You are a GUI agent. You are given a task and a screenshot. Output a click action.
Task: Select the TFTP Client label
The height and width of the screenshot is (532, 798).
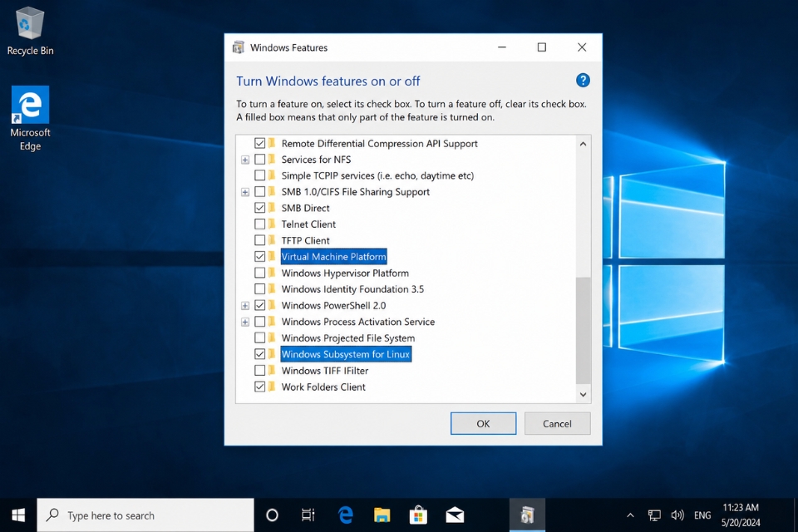click(305, 240)
